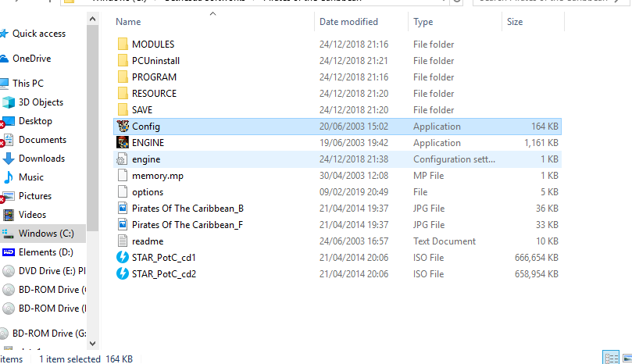Open Documents in navigation pane

42,140
